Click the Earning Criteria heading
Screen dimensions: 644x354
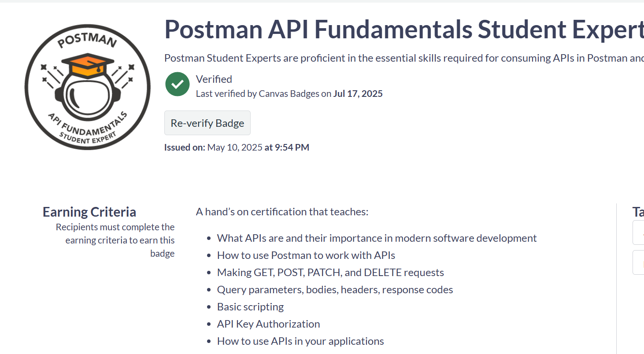tap(89, 212)
